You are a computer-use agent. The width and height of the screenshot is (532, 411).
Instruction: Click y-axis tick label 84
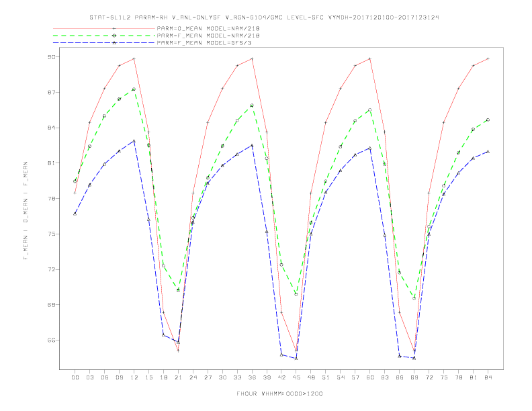click(x=51, y=128)
